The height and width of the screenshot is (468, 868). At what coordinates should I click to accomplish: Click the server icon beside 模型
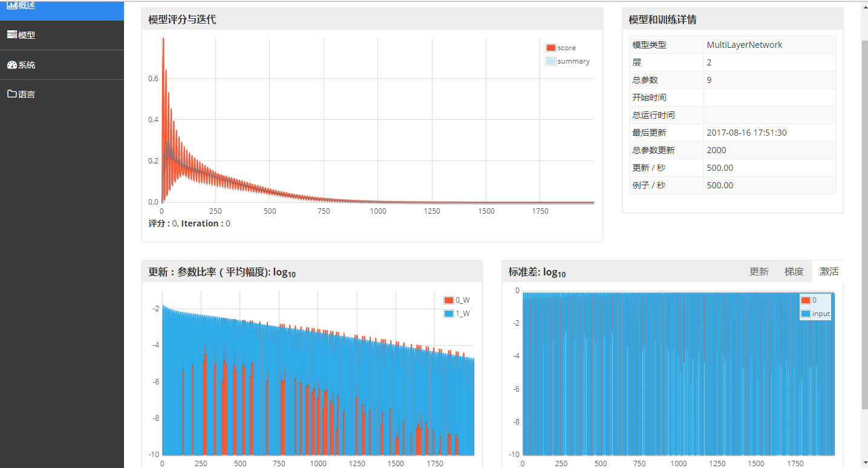coord(12,35)
